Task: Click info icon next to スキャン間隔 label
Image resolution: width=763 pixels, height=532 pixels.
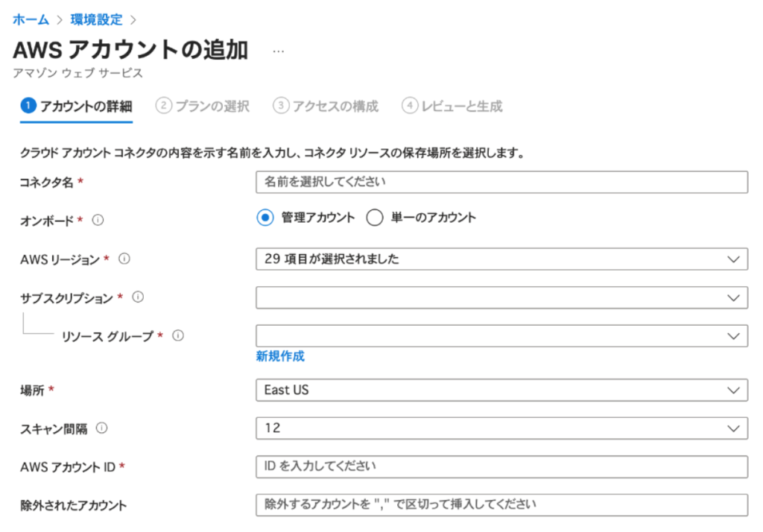Action: (x=102, y=428)
